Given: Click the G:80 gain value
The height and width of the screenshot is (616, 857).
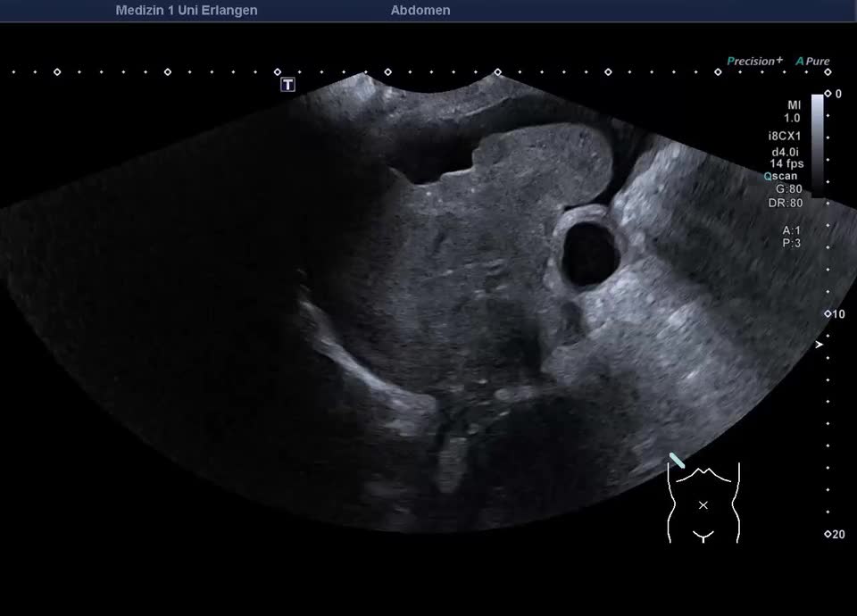Looking at the screenshot, I should click(x=788, y=189).
